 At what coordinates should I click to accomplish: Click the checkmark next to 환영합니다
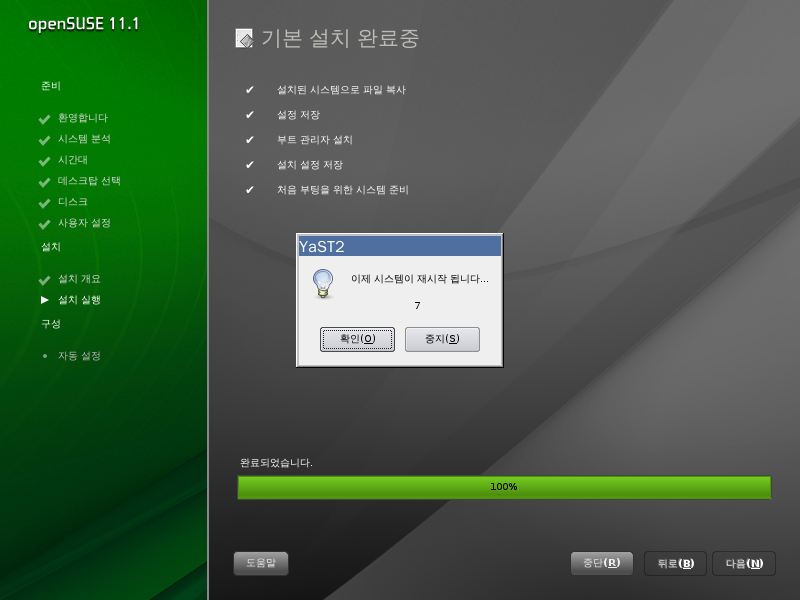[44, 119]
